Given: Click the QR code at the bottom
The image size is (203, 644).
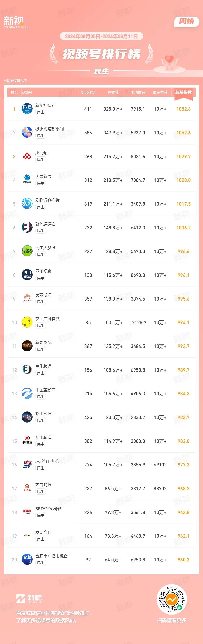Looking at the screenshot, I should click(x=172, y=599).
